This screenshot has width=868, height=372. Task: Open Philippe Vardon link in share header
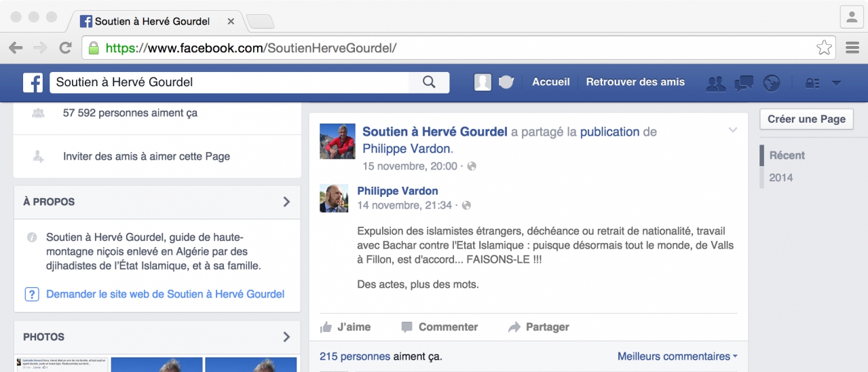(406, 148)
